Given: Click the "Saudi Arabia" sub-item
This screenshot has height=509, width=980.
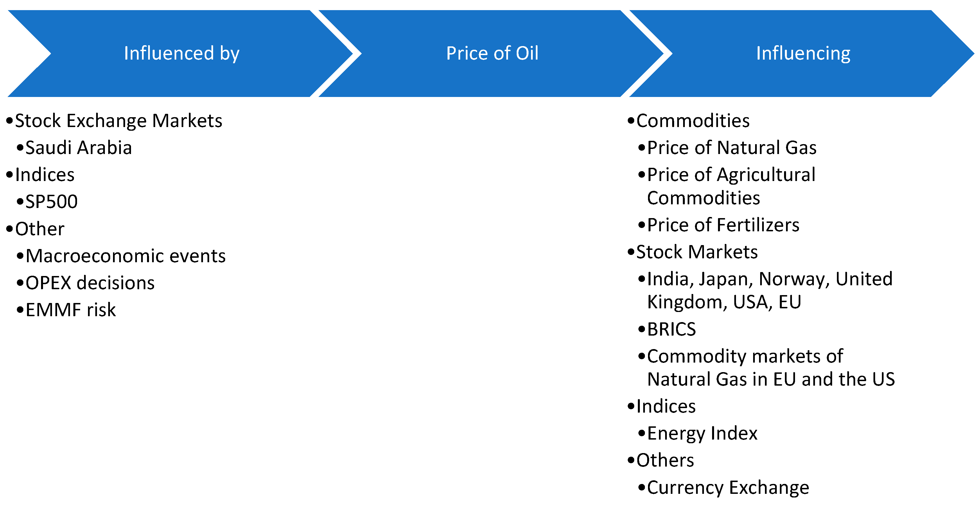Looking at the screenshot, I should pos(78,148).
